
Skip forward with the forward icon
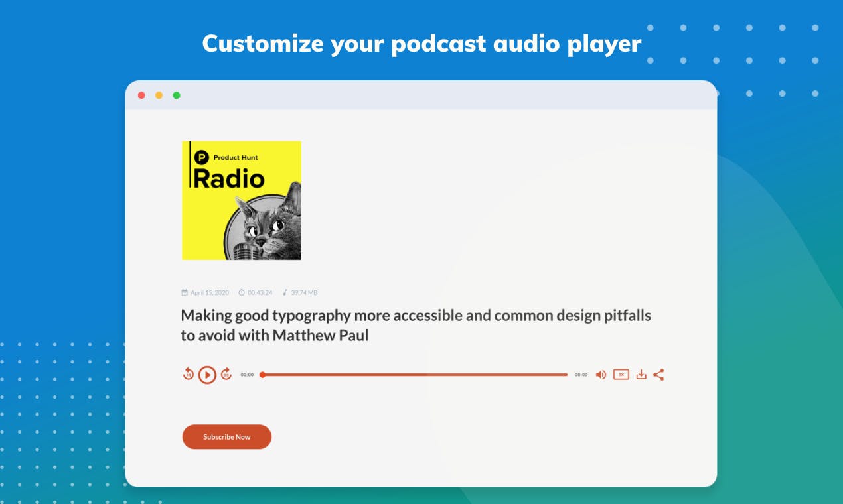pos(226,374)
